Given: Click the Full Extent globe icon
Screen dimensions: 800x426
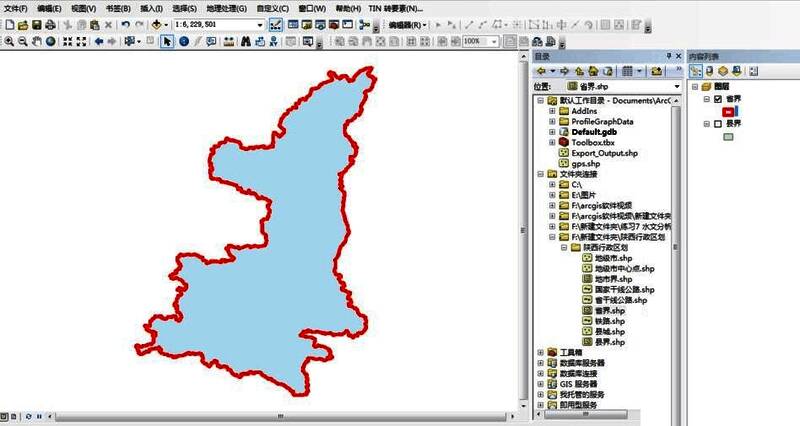Looking at the screenshot, I should pyautogui.click(x=52, y=41).
